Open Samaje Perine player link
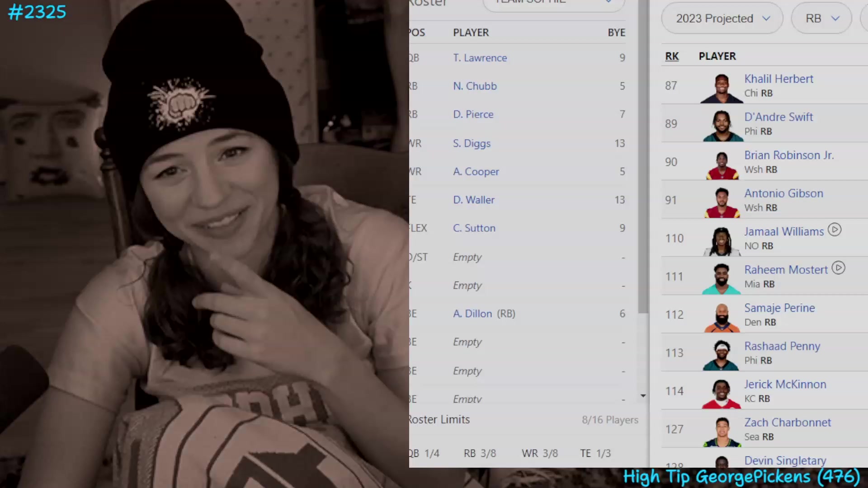The image size is (868, 488). point(779,308)
